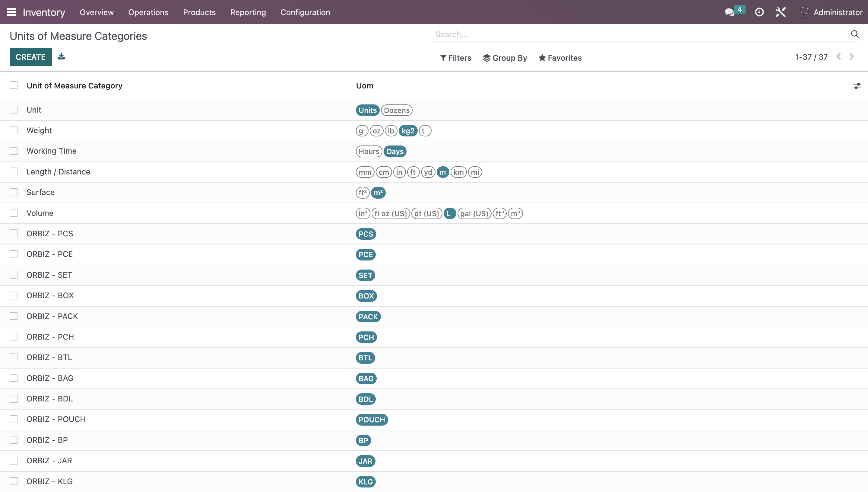Select the Configuration menu item
The image size is (868, 492).
(x=305, y=12)
